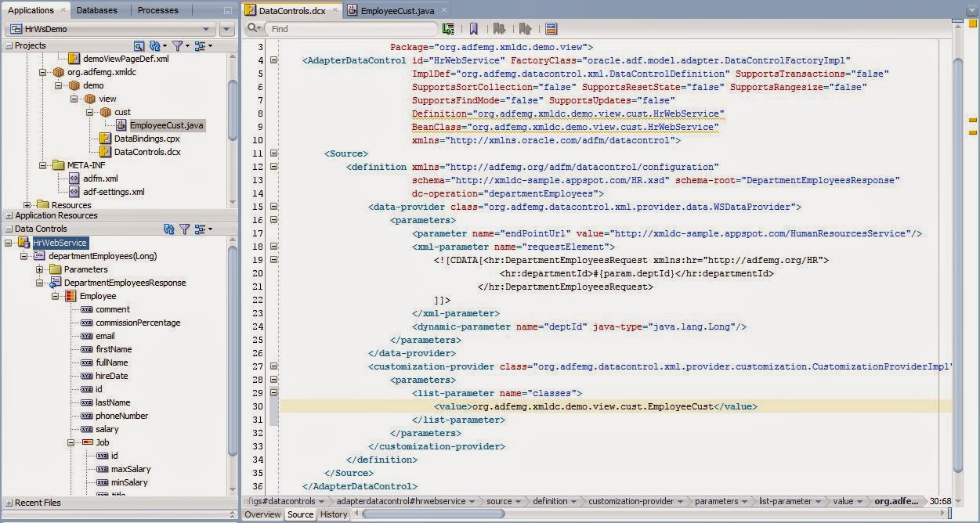Viewport: 980px width, 523px height.
Task: Collapse the Projects section
Action: (9, 46)
